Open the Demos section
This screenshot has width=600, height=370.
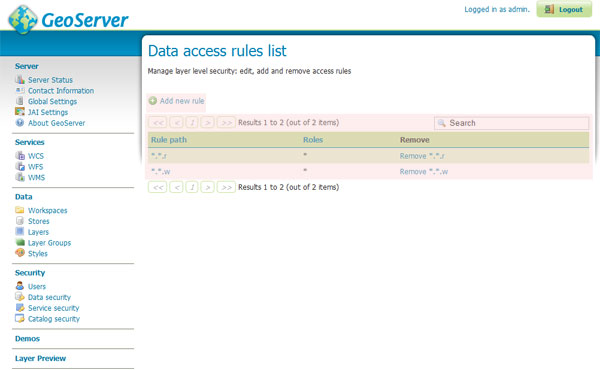27,339
